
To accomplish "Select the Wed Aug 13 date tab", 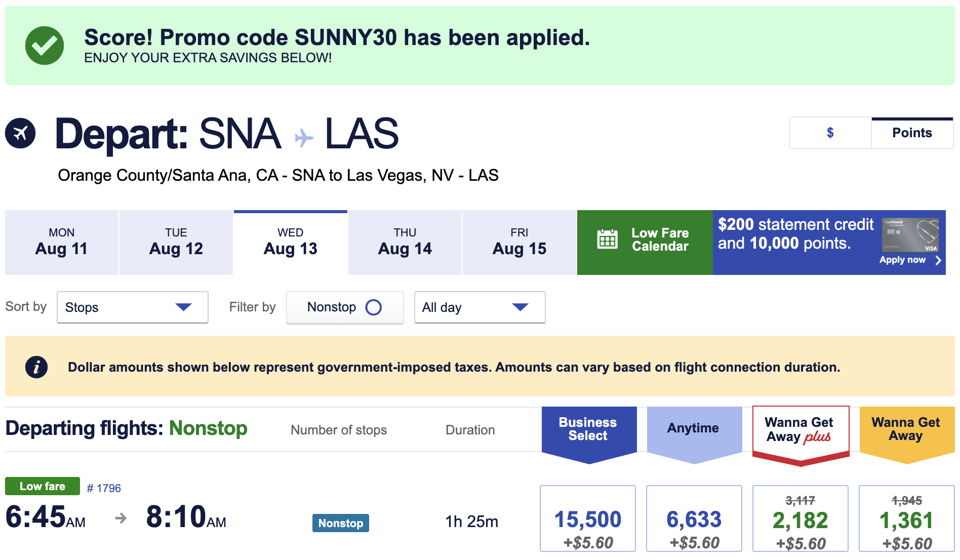I will coord(291,243).
